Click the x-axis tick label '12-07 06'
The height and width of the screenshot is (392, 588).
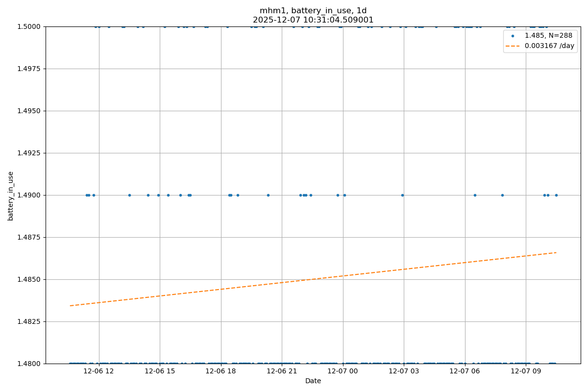[x=465, y=371]
